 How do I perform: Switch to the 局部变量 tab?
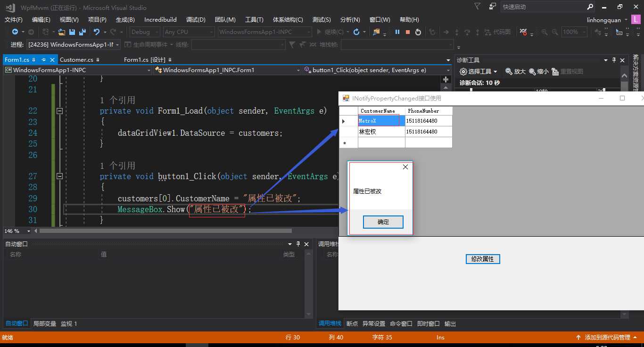pos(45,323)
